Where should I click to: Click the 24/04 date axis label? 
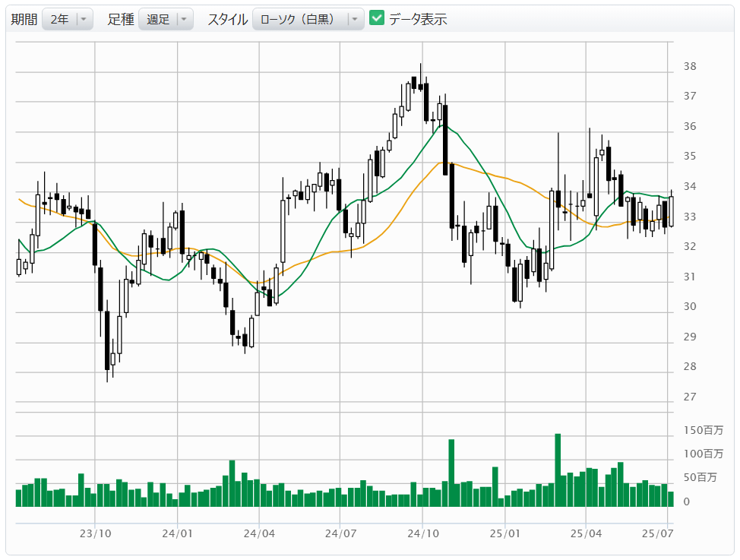(x=259, y=533)
